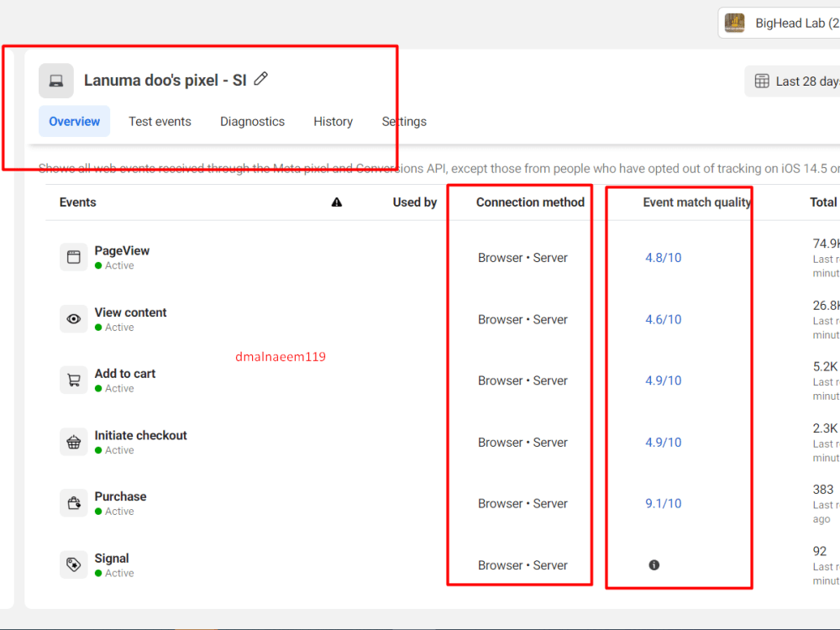
Task: Open Add to cart match quality 4.9/10
Action: 664,381
